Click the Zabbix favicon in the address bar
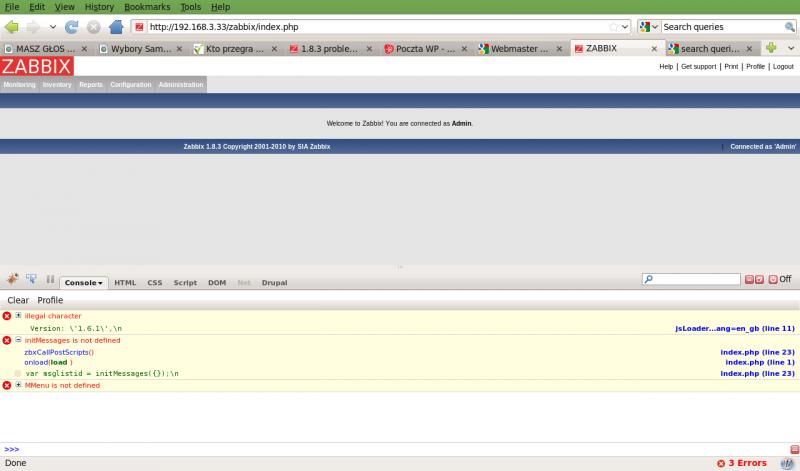 tap(139, 27)
